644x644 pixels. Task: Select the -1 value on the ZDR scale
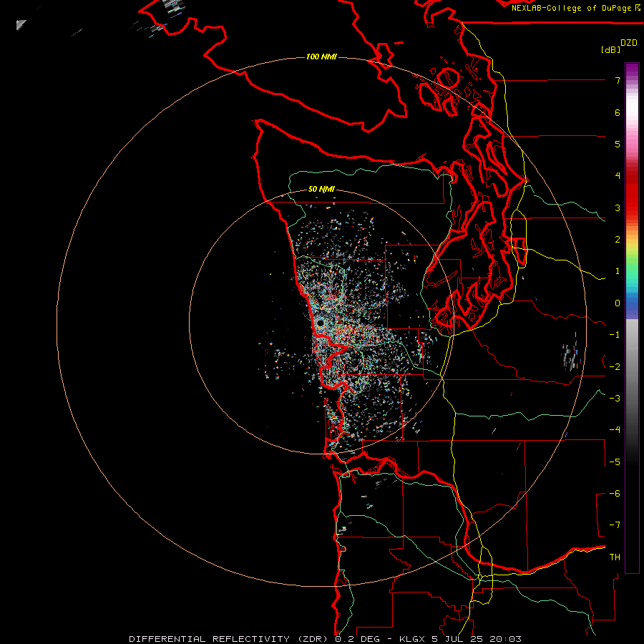[x=615, y=335]
